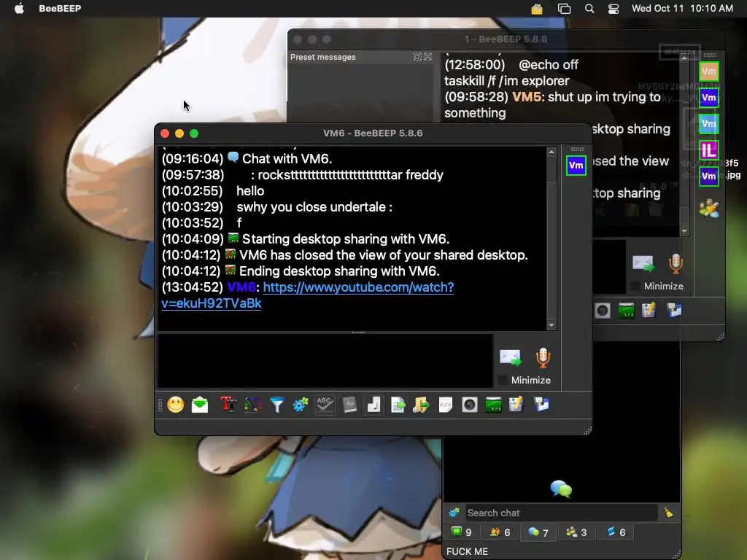This screenshot has width=747, height=560.
Task: Open the users tab showing 6
Action: pyautogui.click(x=500, y=532)
